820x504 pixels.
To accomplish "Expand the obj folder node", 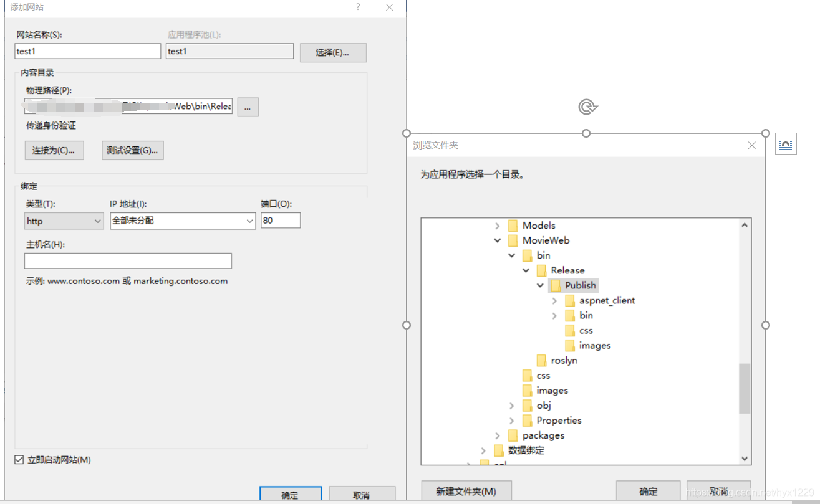I will pyautogui.click(x=512, y=406).
